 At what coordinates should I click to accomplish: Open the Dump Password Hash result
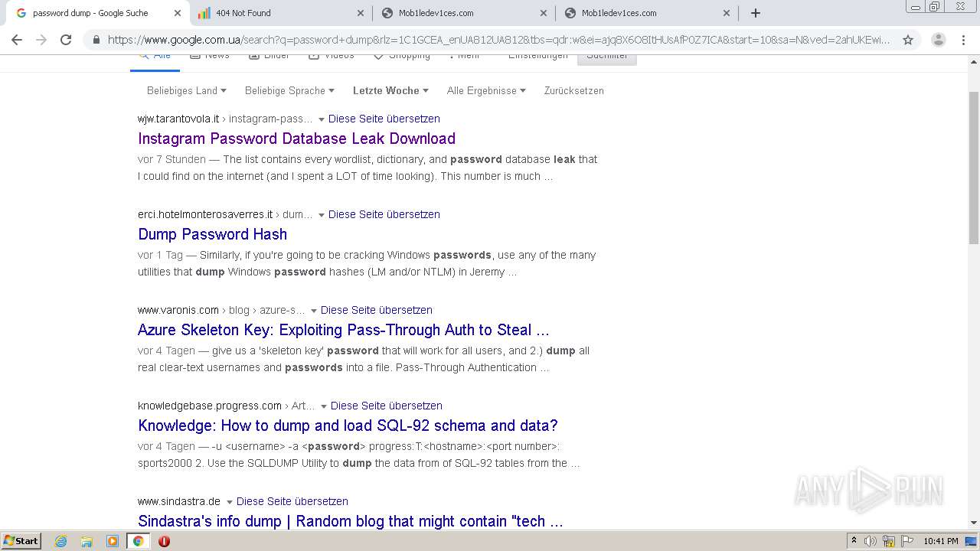[x=212, y=234]
